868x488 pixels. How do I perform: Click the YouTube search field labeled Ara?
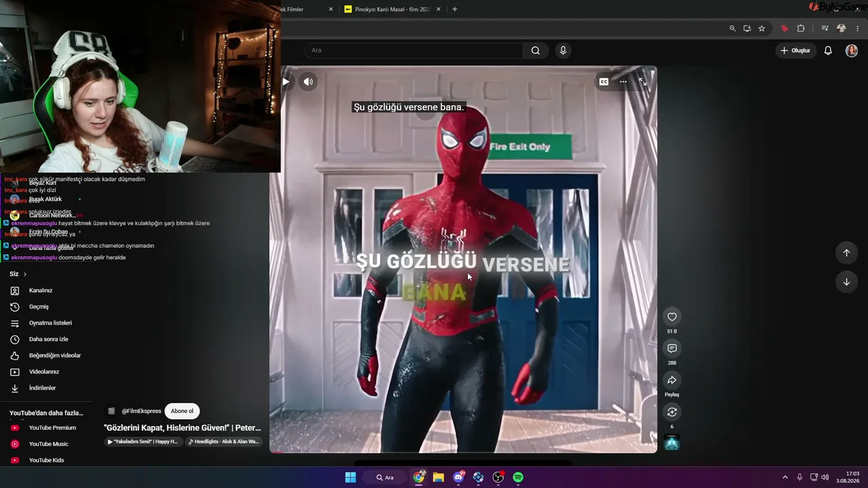[x=414, y=50]
